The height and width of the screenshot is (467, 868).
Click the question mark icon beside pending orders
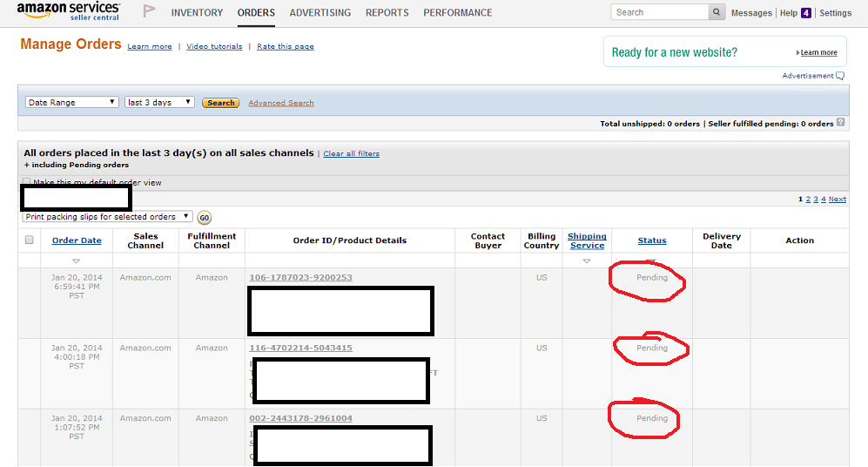pos(840,123)
